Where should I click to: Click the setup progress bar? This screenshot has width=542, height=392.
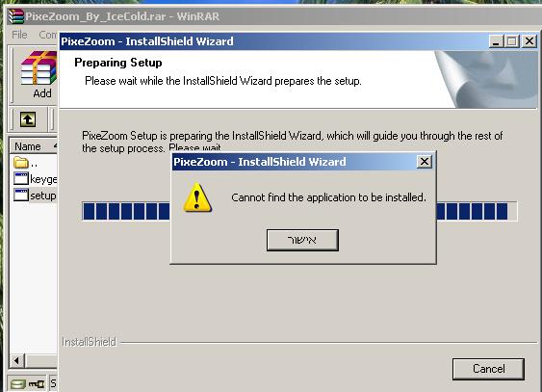(299, 211)
